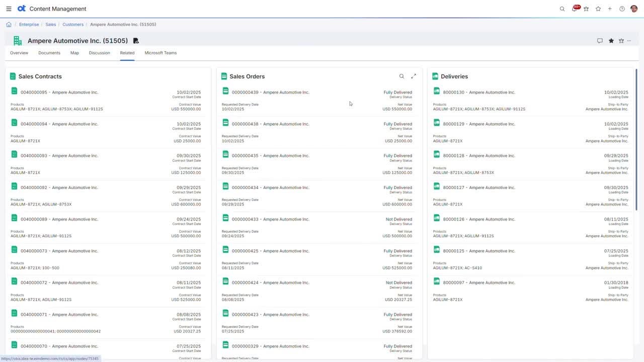Click the Deliveries header icon
644x362 pixels.
[x=435, y=76]
